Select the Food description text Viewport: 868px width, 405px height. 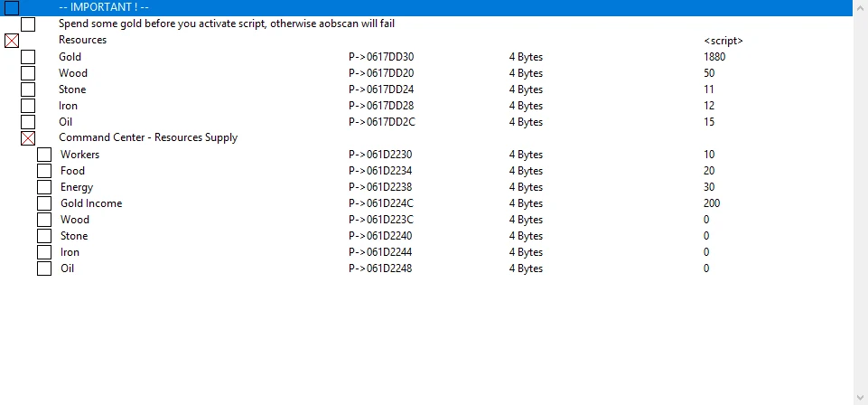point(72,171)
